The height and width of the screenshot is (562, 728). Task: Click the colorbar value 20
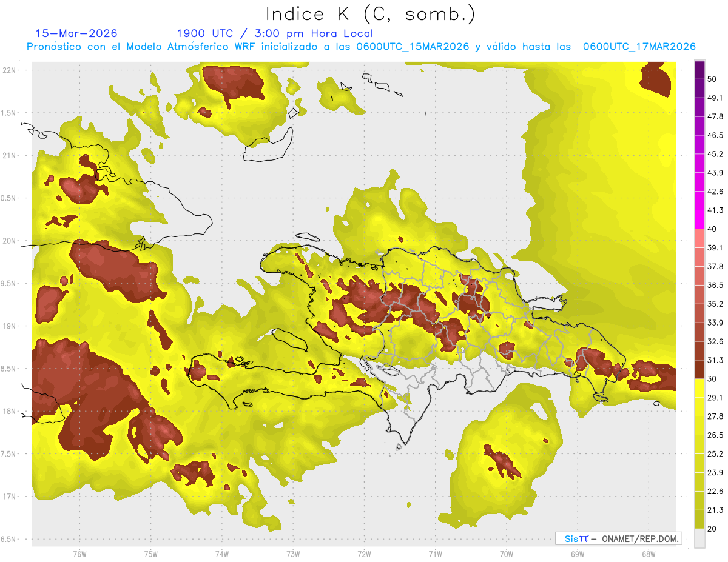pyautogui.click(x=712, y=529)
